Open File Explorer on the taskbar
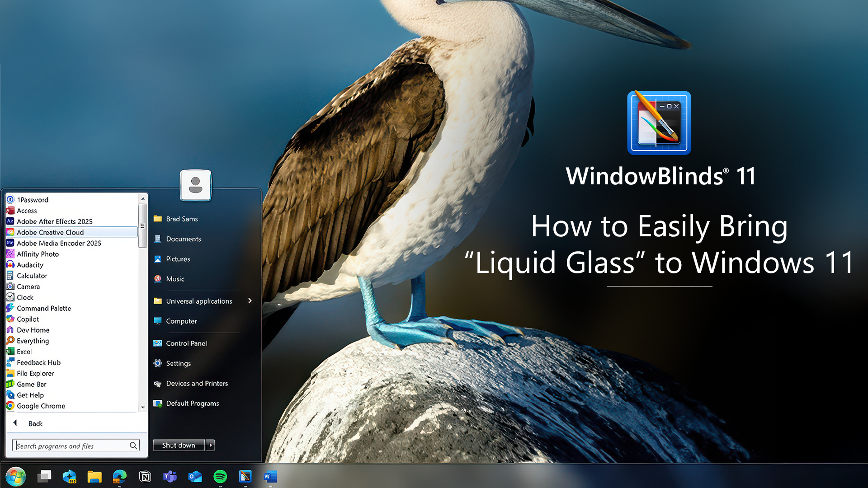This screenshot has height=488, width=868. pos(94,476)
